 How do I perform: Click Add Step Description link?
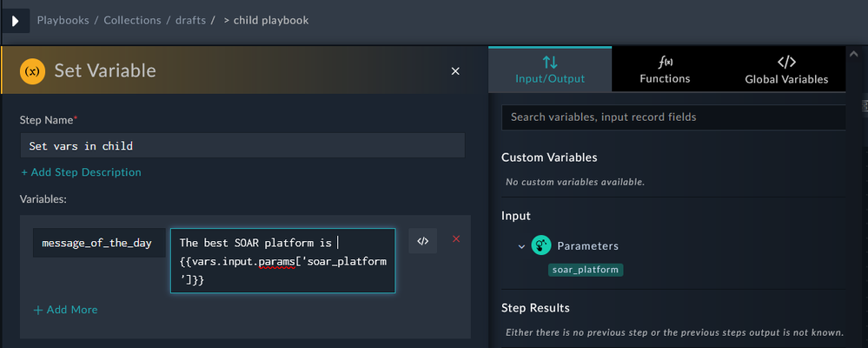coord(81,172)
